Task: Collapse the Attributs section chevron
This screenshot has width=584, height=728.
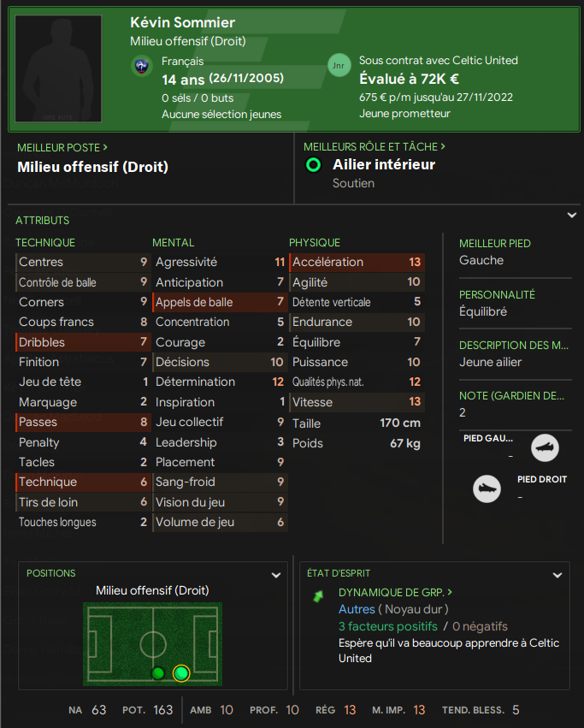Action: pyautogui.click(x=572, y=216)
